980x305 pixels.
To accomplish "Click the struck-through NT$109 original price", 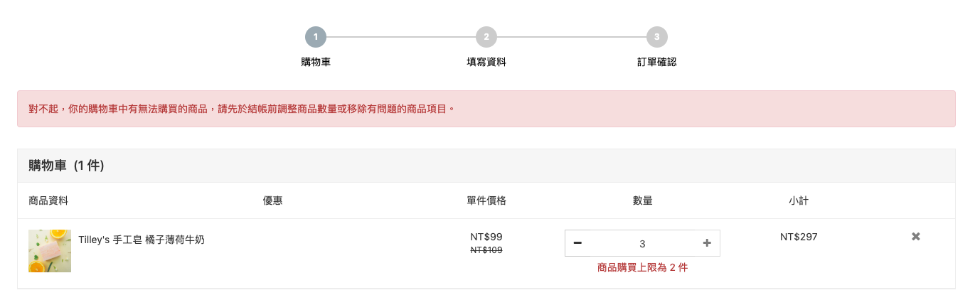I will pyautogui.click(x=486, y=250).
